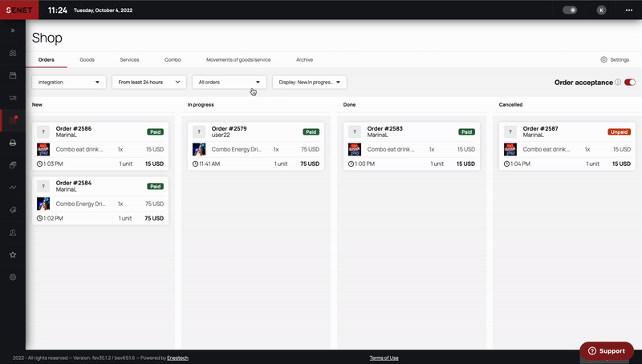This screenshot has width=642, height=364.
Task: Open the three-dots menu in top bar
Action: 629,10
